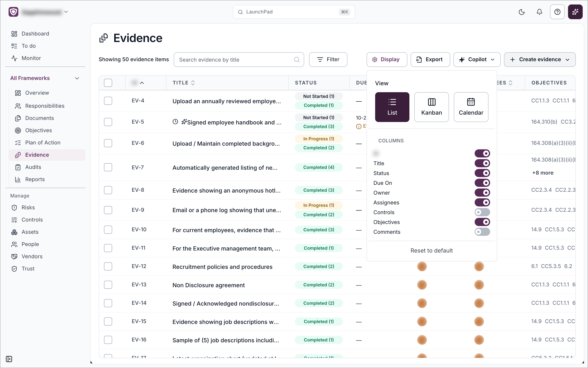The image size is (588, 368).
Task: Expand +8 more objectives
Action: click(543, 173)
